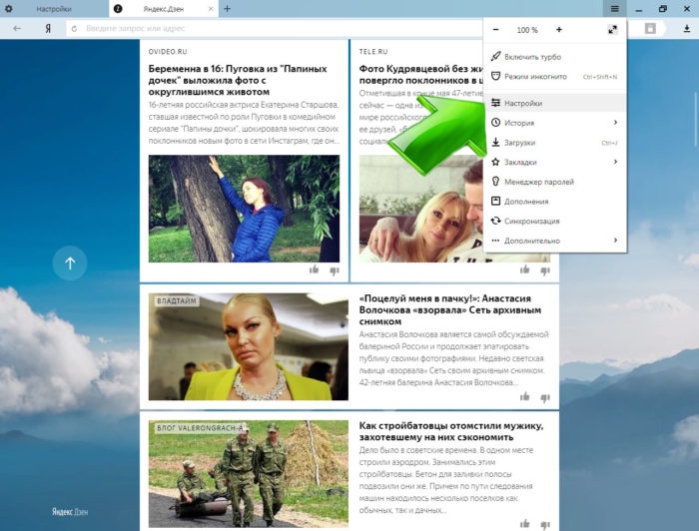Open Дополнительно menu entry
699x531 pixels.
tap(555, 241)
